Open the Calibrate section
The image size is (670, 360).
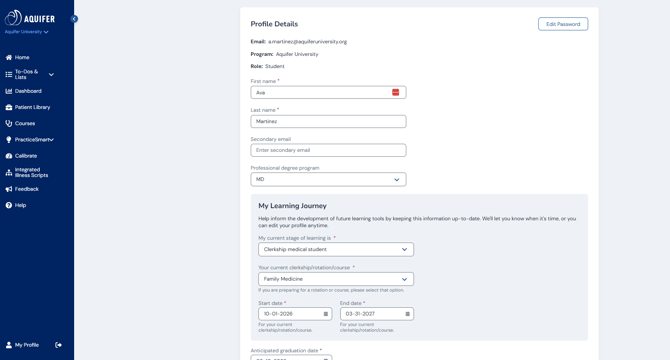pos(21,156)
